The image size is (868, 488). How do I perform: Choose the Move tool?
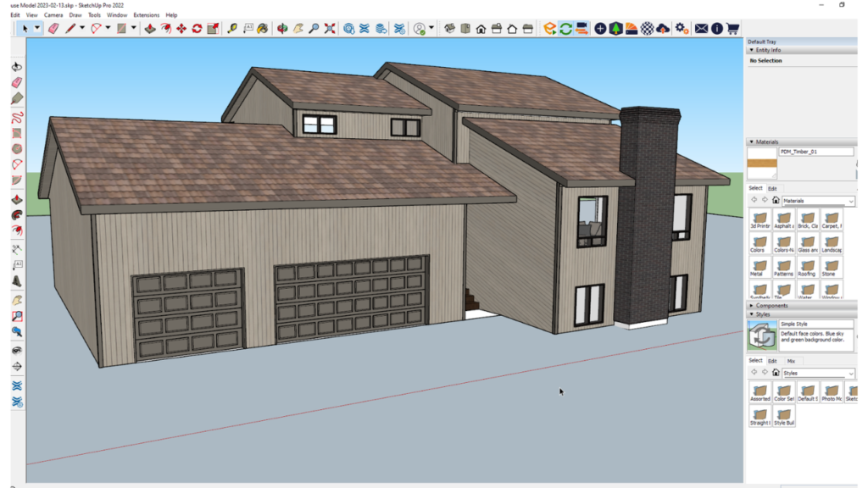pos(181,29)
